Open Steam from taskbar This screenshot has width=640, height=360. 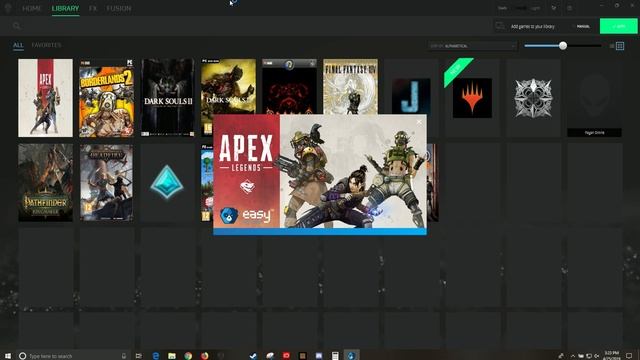(x=253, y=356)
